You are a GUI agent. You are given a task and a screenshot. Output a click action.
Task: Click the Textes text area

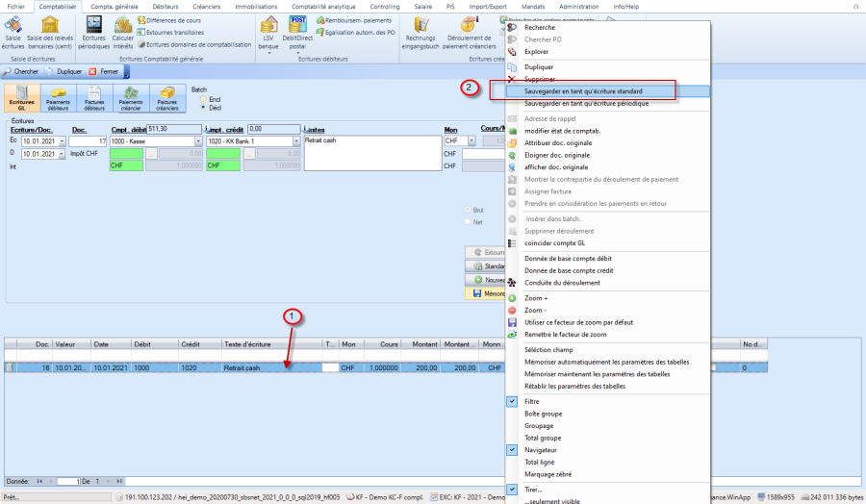click(372, 153)
